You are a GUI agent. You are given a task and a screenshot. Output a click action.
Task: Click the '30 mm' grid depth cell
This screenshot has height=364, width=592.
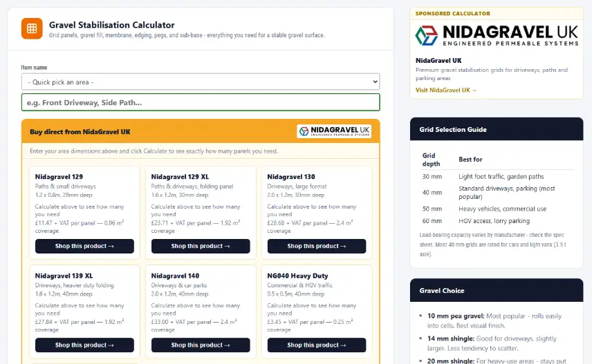click(432, 177)
